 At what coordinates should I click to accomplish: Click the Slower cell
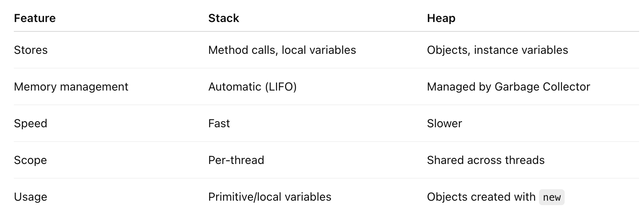click(444, 124)
